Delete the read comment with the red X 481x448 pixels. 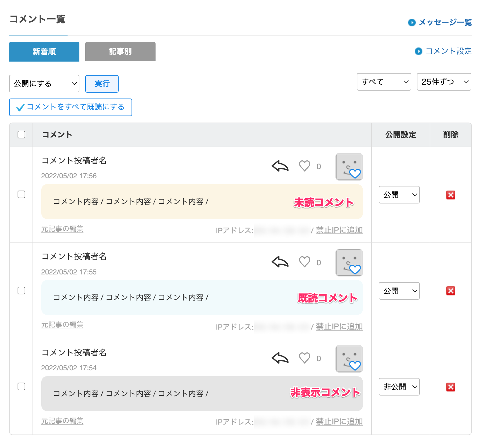click(451, 291)
